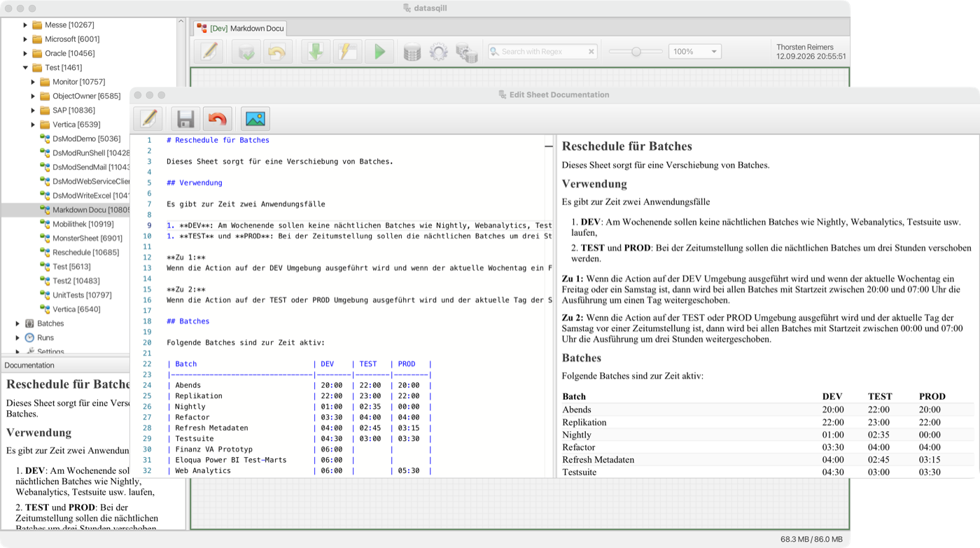
Task: Select Test2 [10483] sheet
Action: 76,281
